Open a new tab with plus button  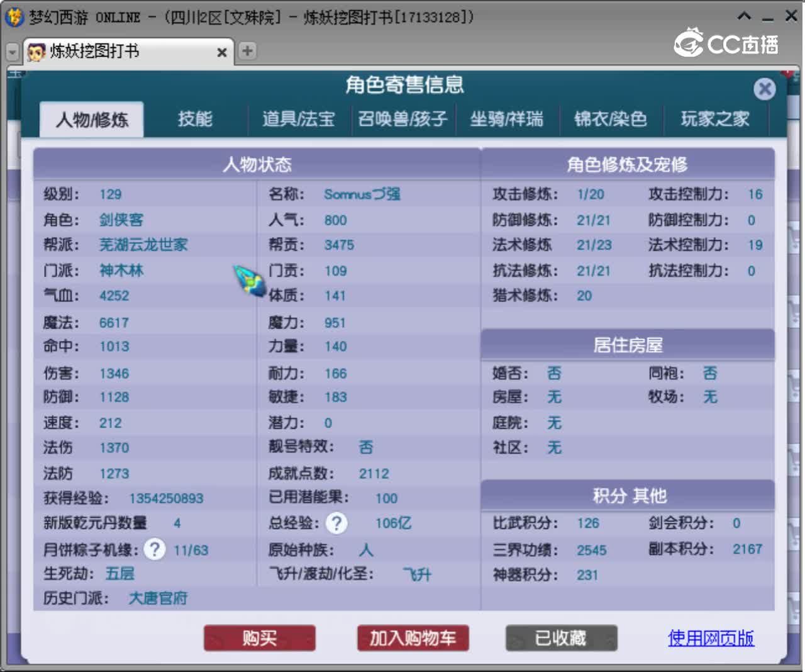pyautogui.click(x=248, y=51)
